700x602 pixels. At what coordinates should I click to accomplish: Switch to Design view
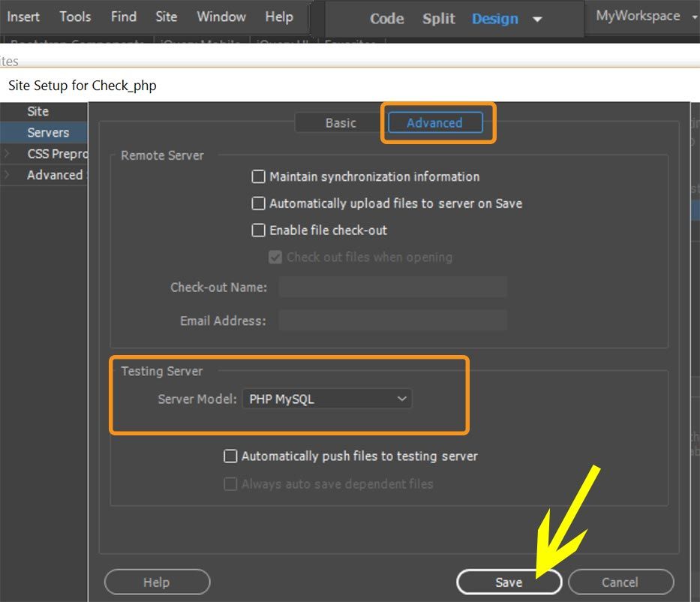(x=495, y=19)
